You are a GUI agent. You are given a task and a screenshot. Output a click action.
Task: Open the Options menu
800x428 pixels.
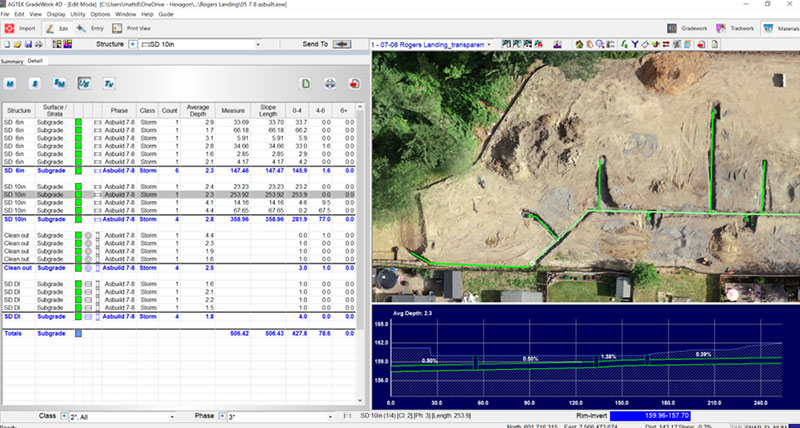[100, 14]
